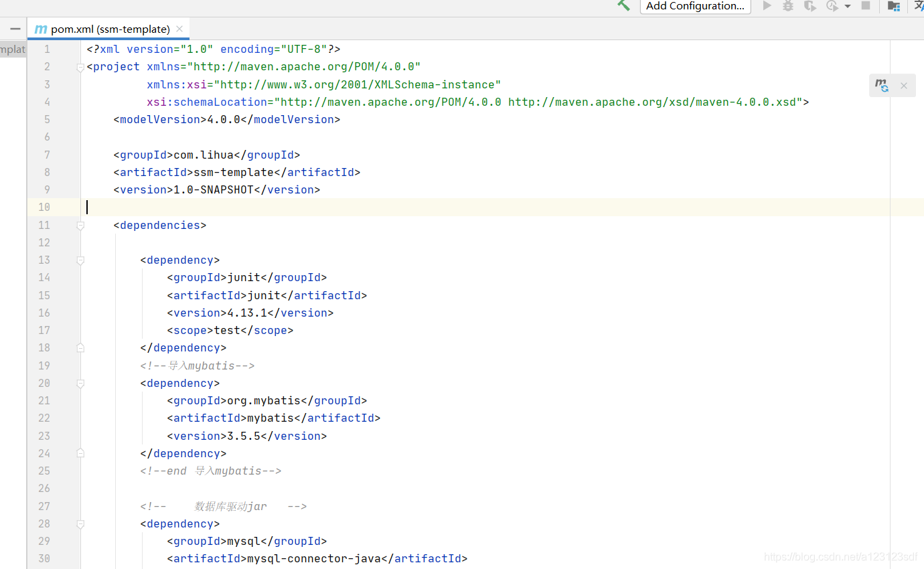Click the junit artifactId on line 15
Screen dimensions: 924x569
tap(264, 296)
